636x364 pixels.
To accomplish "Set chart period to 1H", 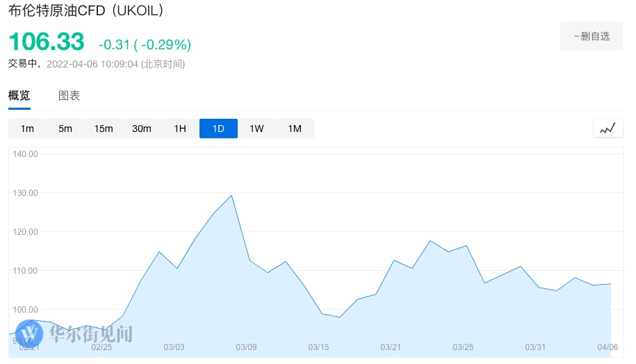I will (x=180, y=129).
